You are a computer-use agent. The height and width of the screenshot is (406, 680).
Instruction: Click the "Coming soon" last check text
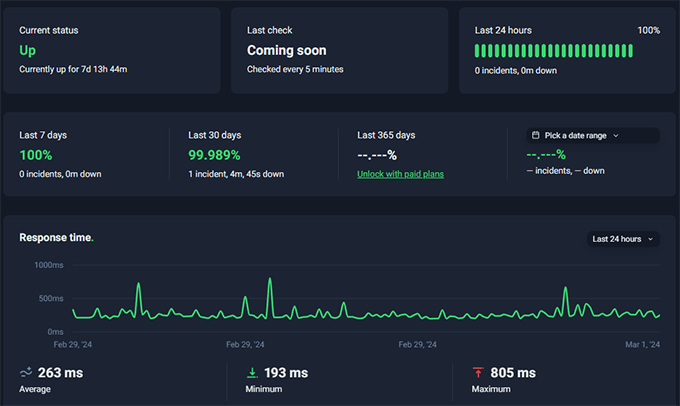point(287,50)
